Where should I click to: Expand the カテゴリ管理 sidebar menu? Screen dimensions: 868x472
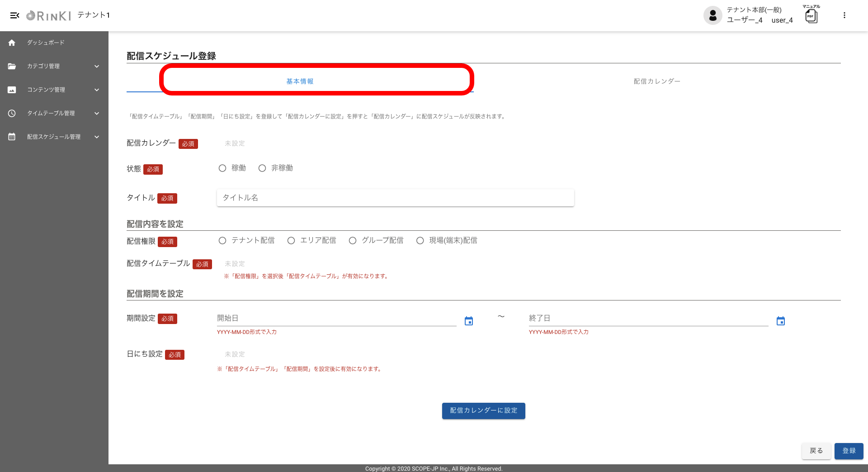point(54,66)
